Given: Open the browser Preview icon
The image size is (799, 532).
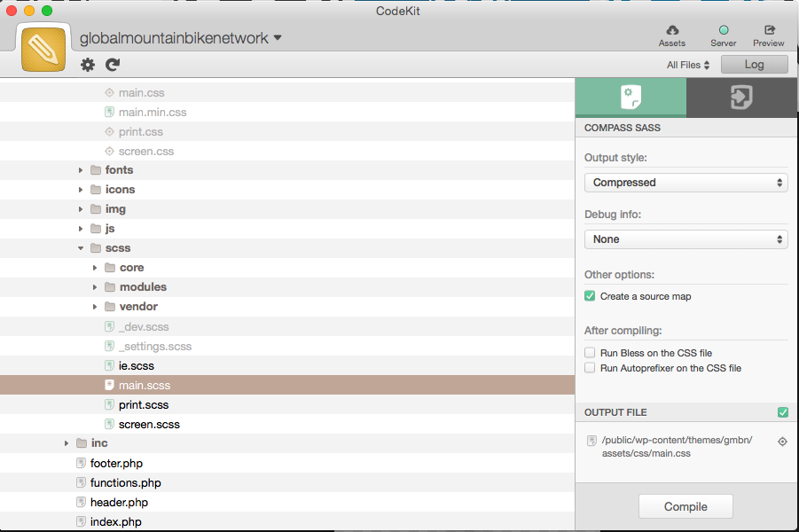Looking at the screenshot, I should click(x=769, y=30).
